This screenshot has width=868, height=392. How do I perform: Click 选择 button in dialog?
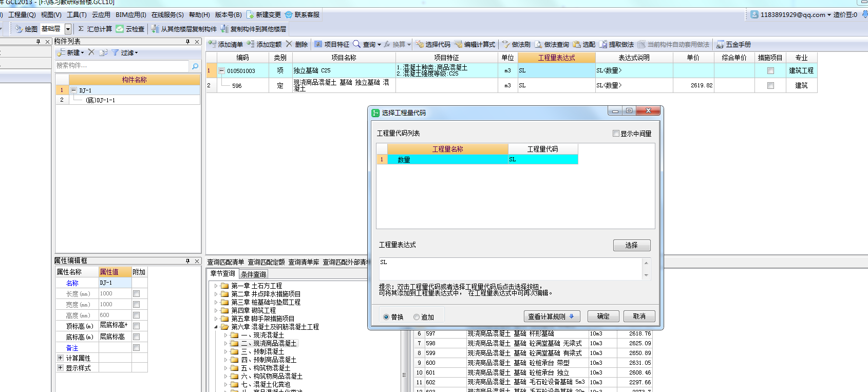pyautogui.click(x=632, y=245)
